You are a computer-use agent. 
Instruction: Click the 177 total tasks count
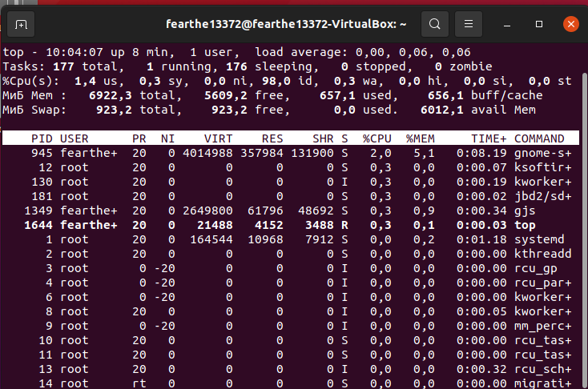pyautogui.click(x=63, y=66)
